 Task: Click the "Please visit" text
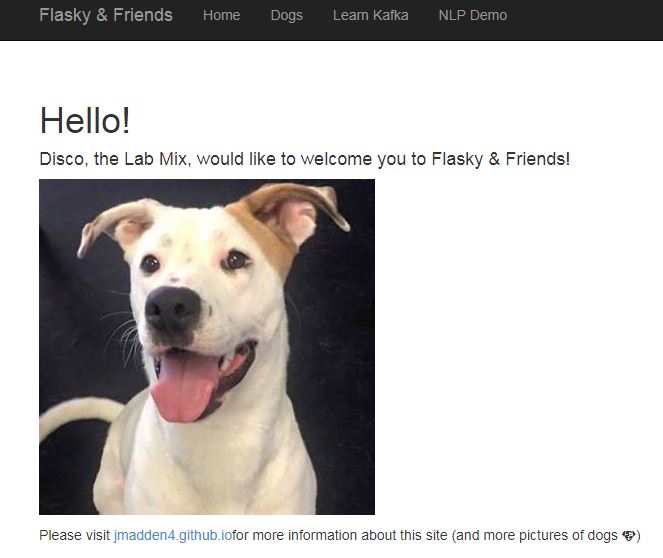75,535
